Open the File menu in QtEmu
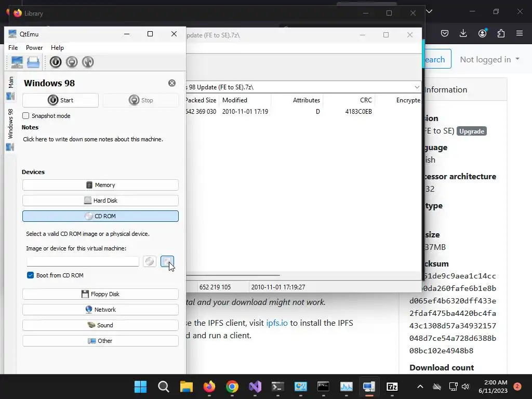532x399 pixels. (13, 48)
